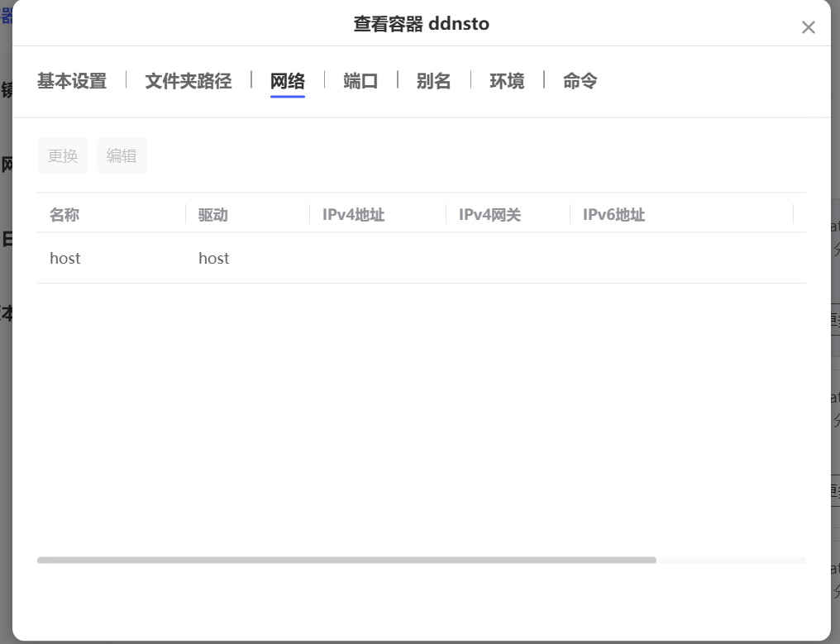Open the 文件夹路径 tab
Viewport: 840px width, 644px height.
[x=189, y=81]
